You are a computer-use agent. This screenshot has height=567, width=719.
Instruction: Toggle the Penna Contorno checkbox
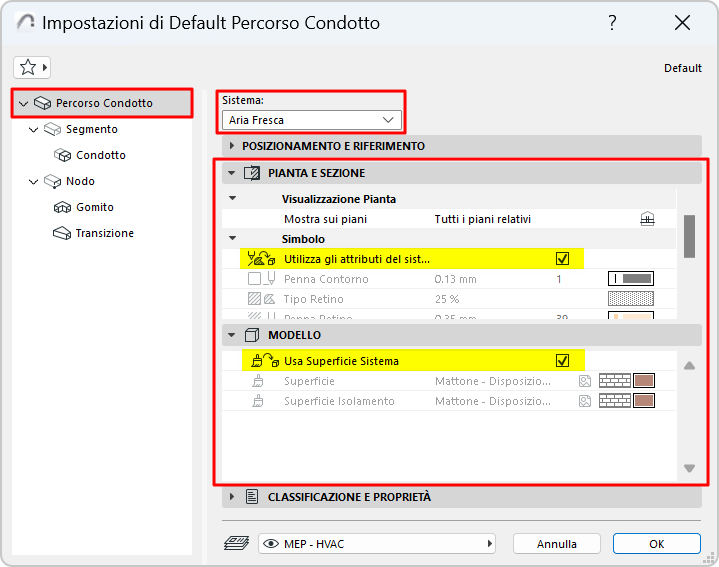(x=255, y=279)
